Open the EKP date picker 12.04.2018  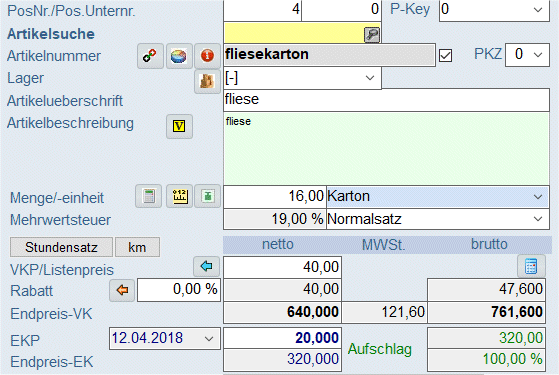(165, 338)
